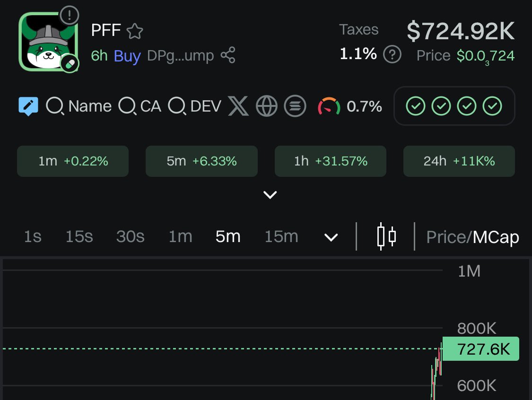Search by CA
Viewport: 532px width, 400px height.
tap(140, 106)
